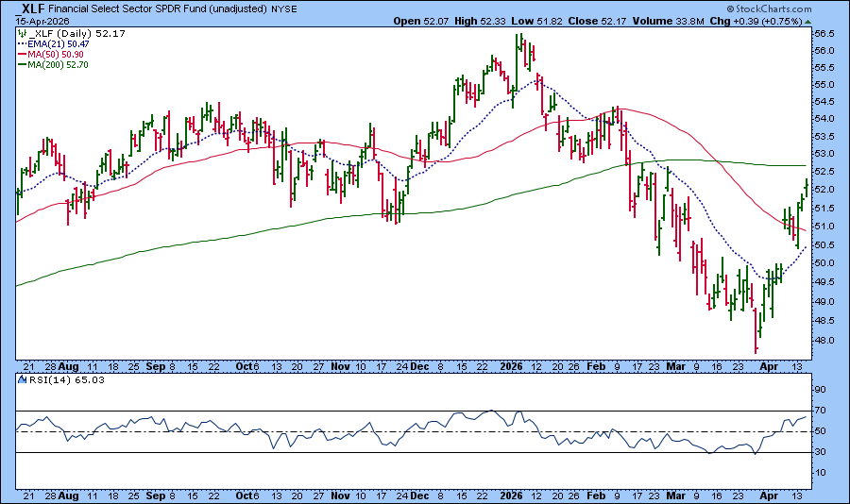This screenshot has height=504, width=850.
Task: Click the RSI(14) 65.03 indicator label
Action: (67, 380)
